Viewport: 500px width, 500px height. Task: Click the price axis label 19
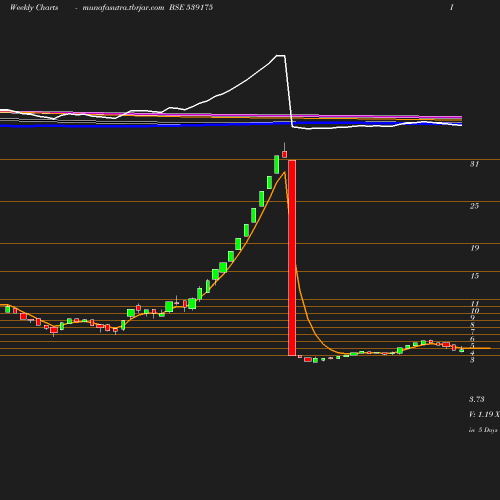pos(475,248)
